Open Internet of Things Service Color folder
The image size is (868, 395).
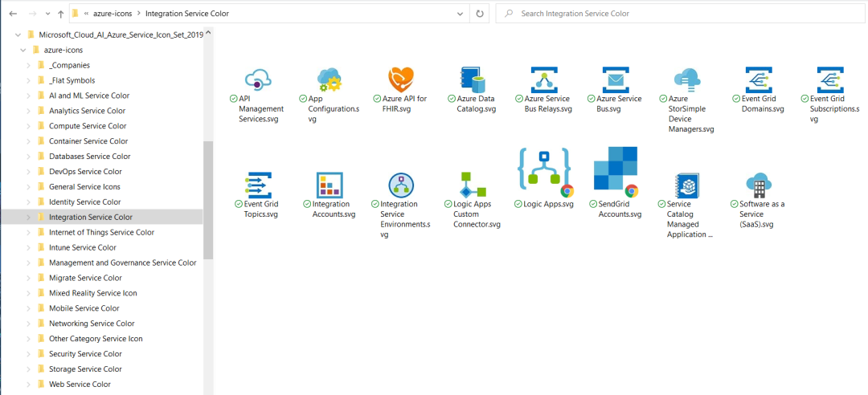(101, 232)
